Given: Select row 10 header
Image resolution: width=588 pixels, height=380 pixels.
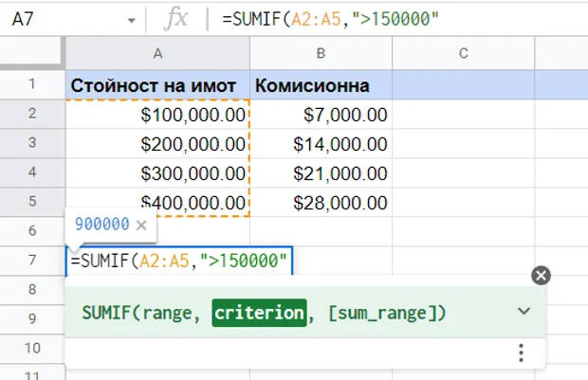Looking at the screenshot, I should tap(32, 348).
